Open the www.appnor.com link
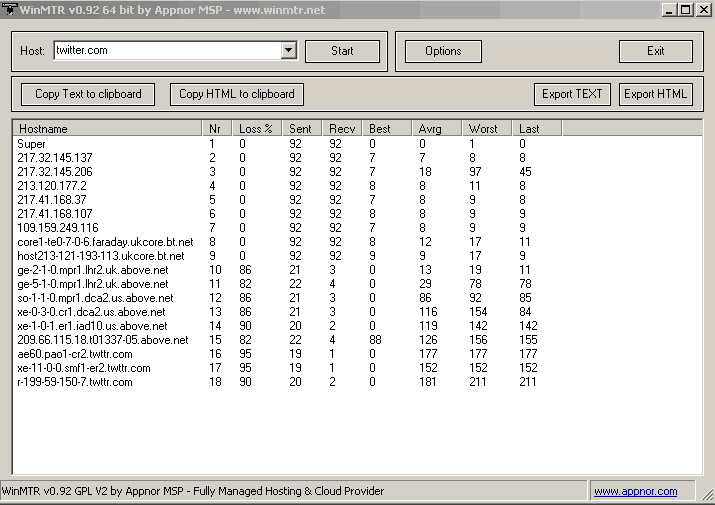This screenshot has width=715, height=505. [x=635, y=491]
